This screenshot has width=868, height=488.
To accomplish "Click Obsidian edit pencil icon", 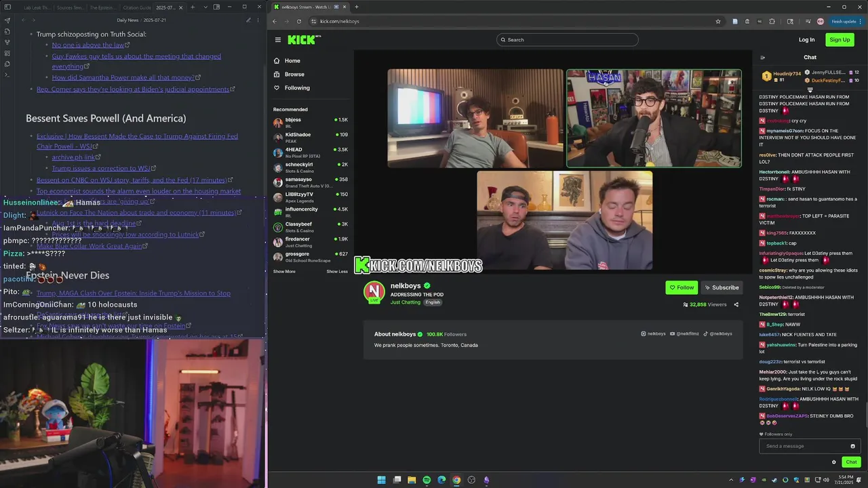I will point(248,20).
